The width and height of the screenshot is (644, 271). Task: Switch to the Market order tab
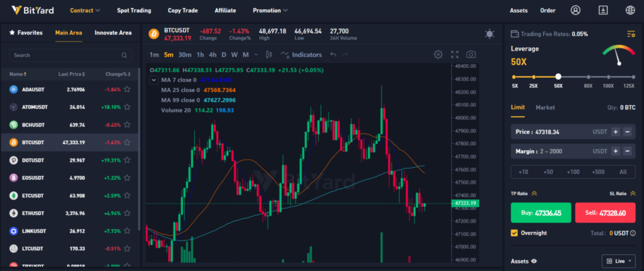(x=545, y=108)
